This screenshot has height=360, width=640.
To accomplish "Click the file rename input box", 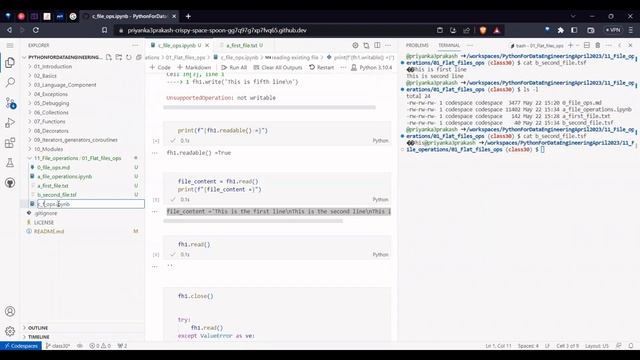I will 91,204.
